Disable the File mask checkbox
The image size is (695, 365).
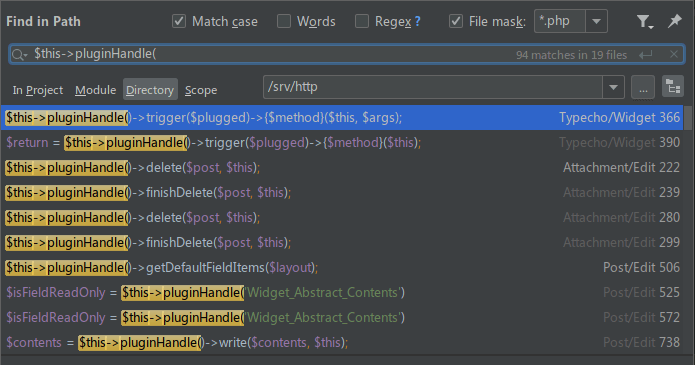(x=456, y=21)
